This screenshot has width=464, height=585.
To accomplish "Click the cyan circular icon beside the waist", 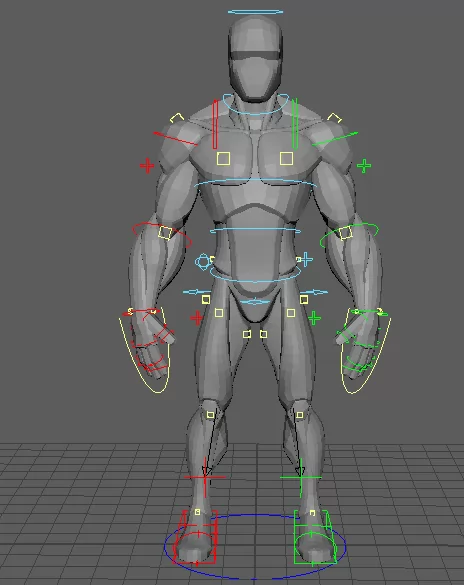I will click(x=203, y=261).
